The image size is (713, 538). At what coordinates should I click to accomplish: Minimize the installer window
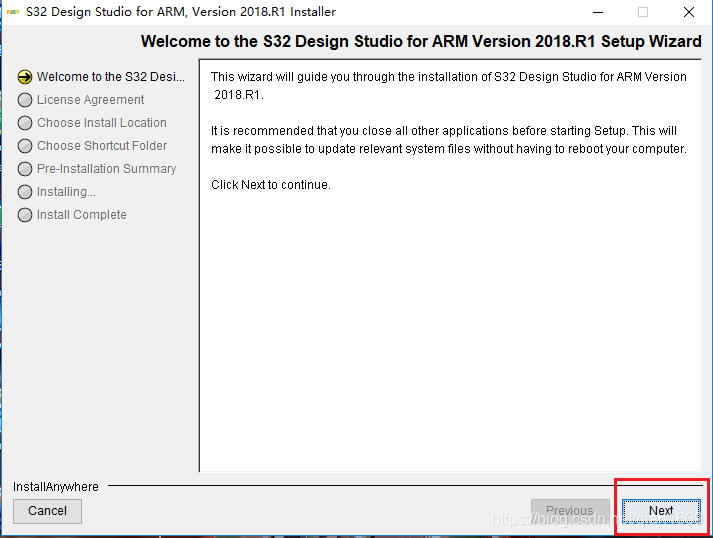click(598, 12)
